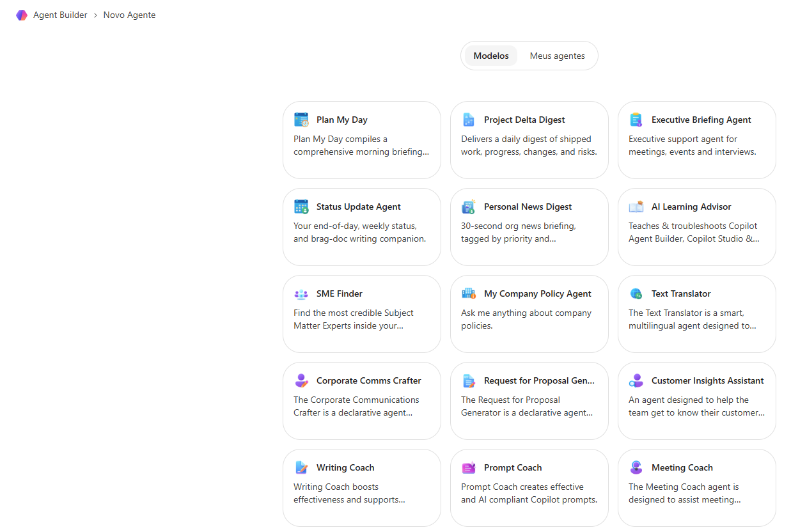Click the Prompt Coach description text

[x=529, y=493]
